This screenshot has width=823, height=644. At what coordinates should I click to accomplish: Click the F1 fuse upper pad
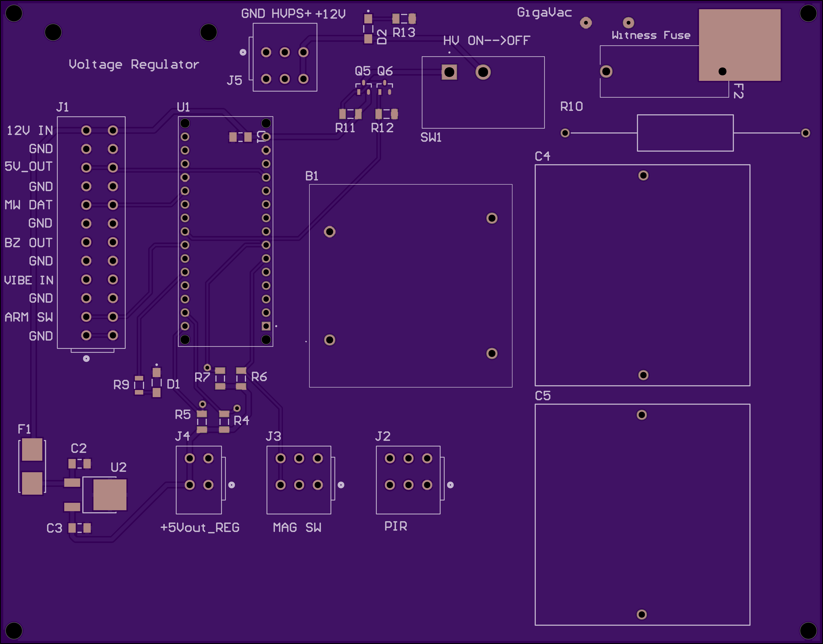32,449
